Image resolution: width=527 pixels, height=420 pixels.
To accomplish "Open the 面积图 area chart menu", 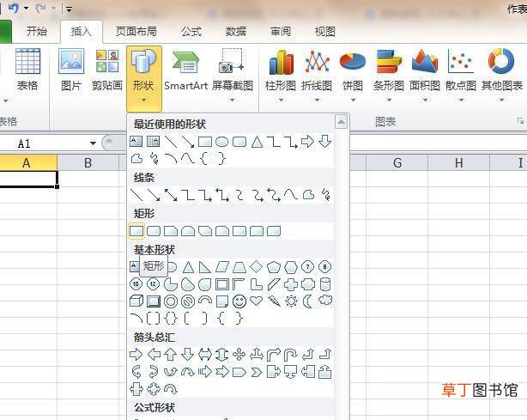I will point(425,75).
